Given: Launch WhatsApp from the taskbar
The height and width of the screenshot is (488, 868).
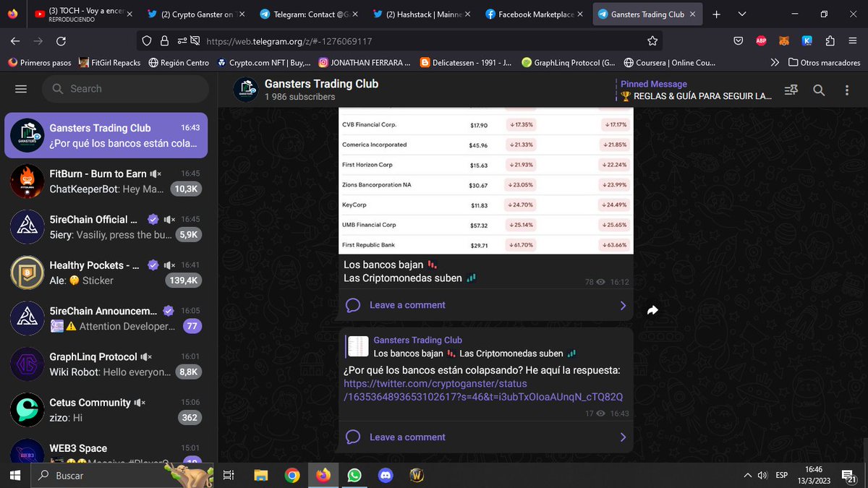Looking at the screenshot, I should pyautogui.click(x=354, y=475).
